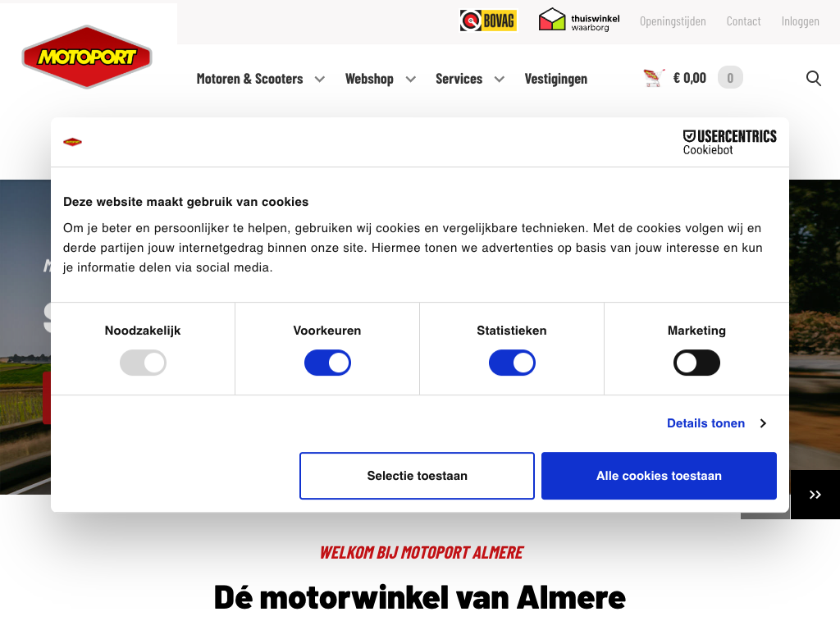Viewport: 840px width, 630px height.
Task: Click the Usercentrics Cookiebot logo
Action: (x=729, y=142)
